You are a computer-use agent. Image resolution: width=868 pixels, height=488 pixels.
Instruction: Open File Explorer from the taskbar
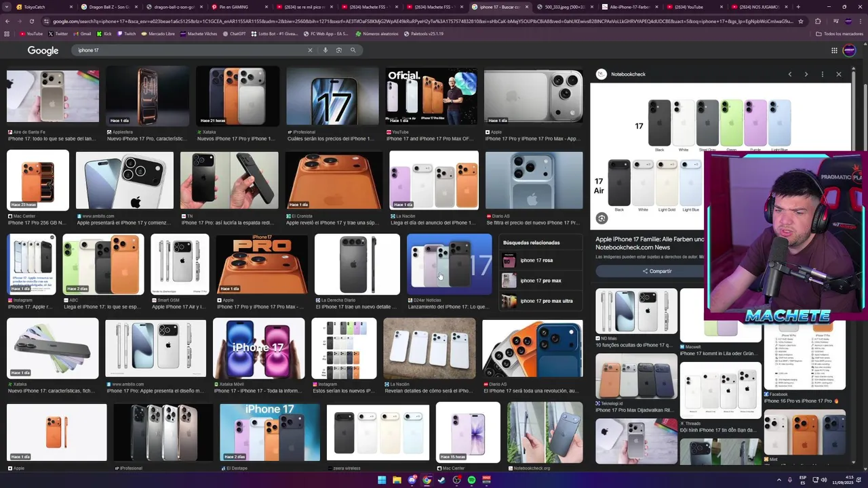397,480
